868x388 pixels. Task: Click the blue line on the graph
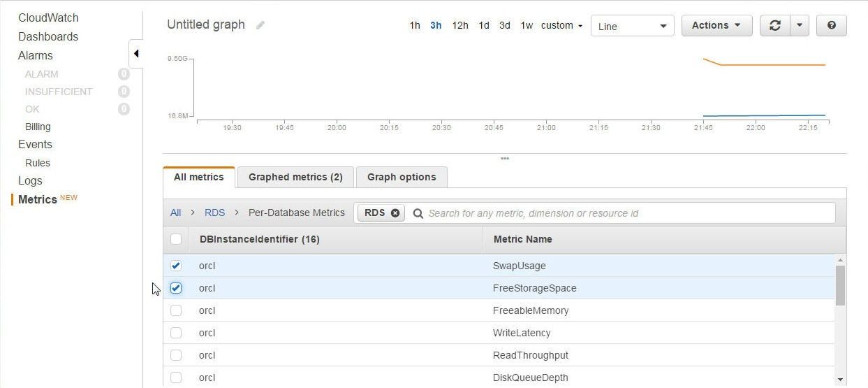click(x=765, y=115)
